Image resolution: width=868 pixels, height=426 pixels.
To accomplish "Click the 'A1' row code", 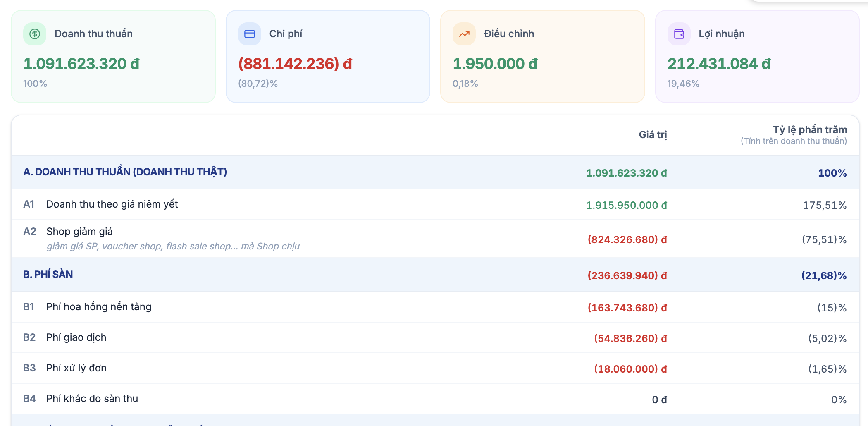I will [x=29, y=204].
